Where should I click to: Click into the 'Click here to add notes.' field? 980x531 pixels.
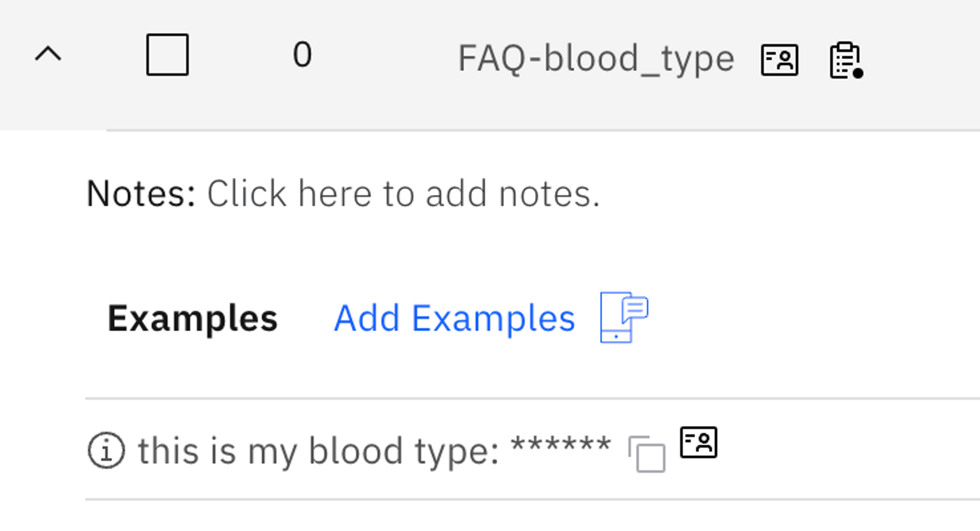coord(403,193)
